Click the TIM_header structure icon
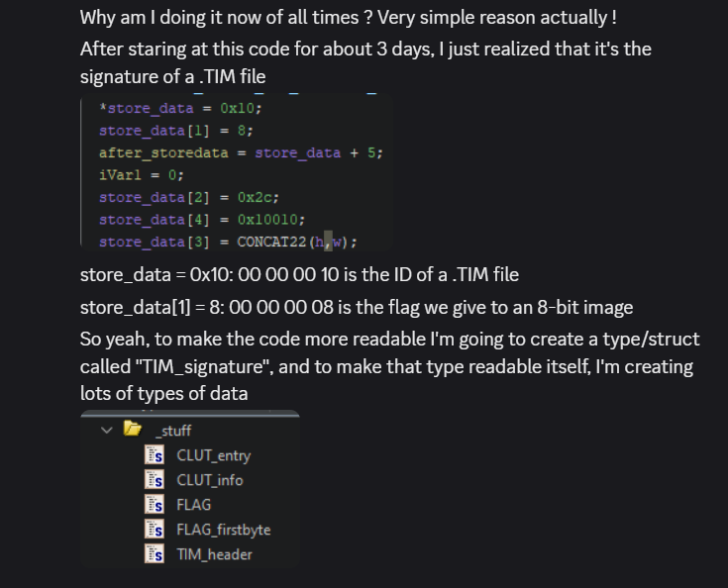This screenshot has width=728, height=588. [x=154, y=554]
